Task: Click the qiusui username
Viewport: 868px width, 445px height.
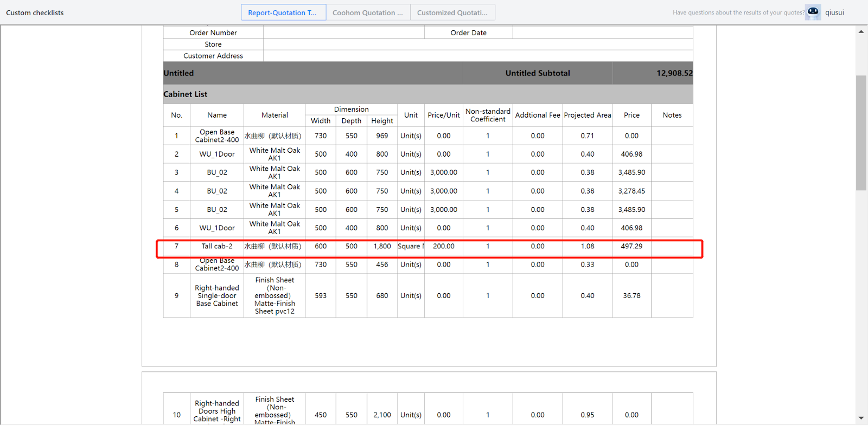Action: click(834, 12)
